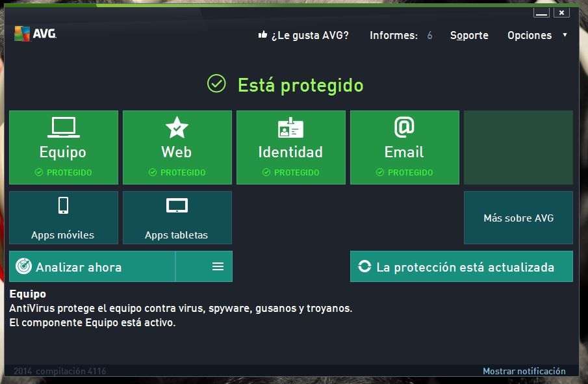
Task: Click the refresh update icon
Action: point(364,266)
